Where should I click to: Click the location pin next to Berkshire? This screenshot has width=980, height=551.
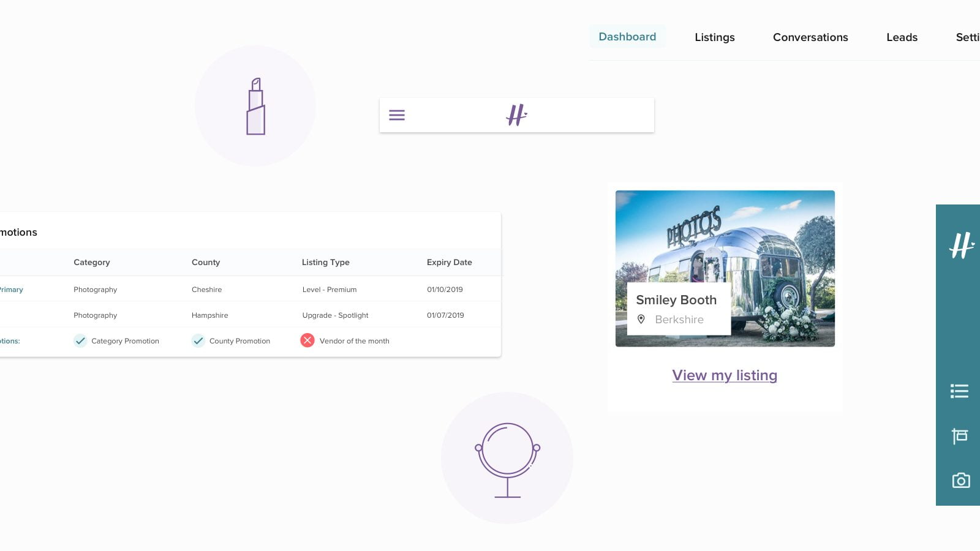pyautogui.click(x=641, y=319)
